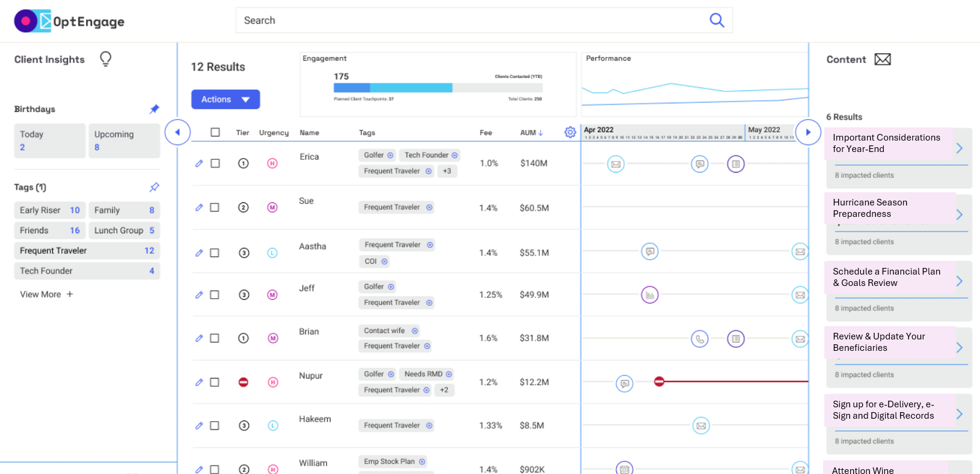Filter by the Lunch Group tag
Image resolution: width=980 pixels, height=474 pixels.
124,231
